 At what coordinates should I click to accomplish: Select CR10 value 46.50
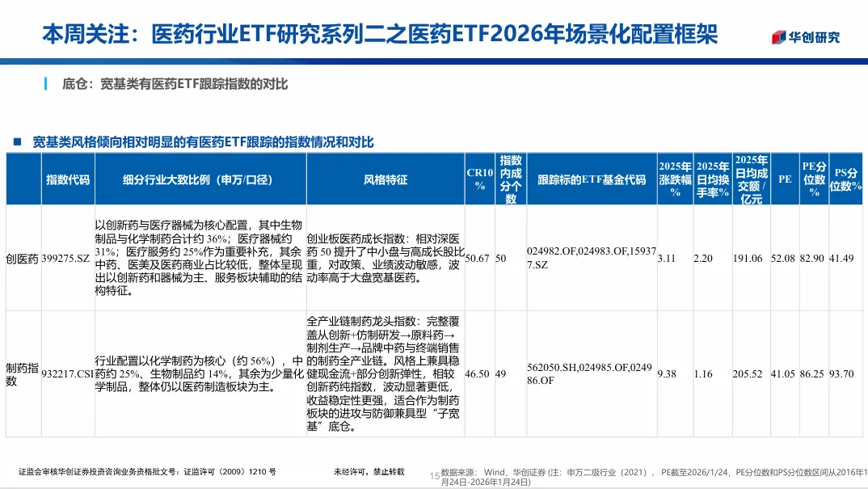coord(477,374)
